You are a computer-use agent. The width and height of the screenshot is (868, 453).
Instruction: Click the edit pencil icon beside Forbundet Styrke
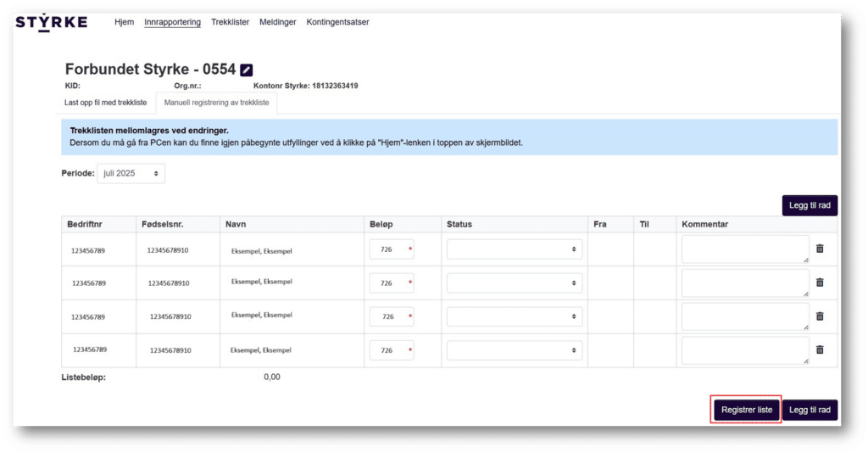(x=247, y=70)
